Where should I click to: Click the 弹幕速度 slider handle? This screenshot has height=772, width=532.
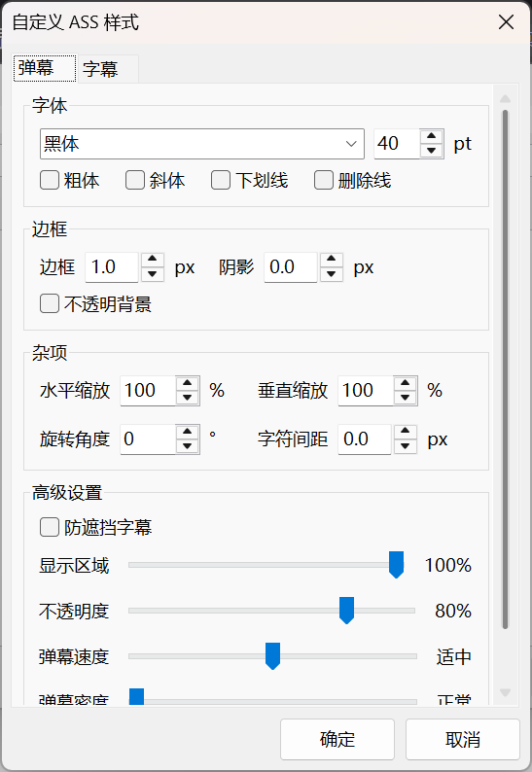(273, 656)
